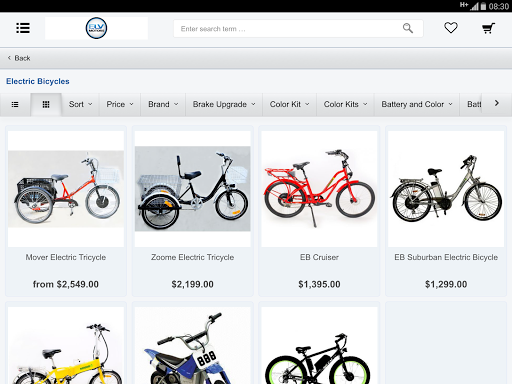
Task: Click the search magnifier icon
Action: [408, 28]
